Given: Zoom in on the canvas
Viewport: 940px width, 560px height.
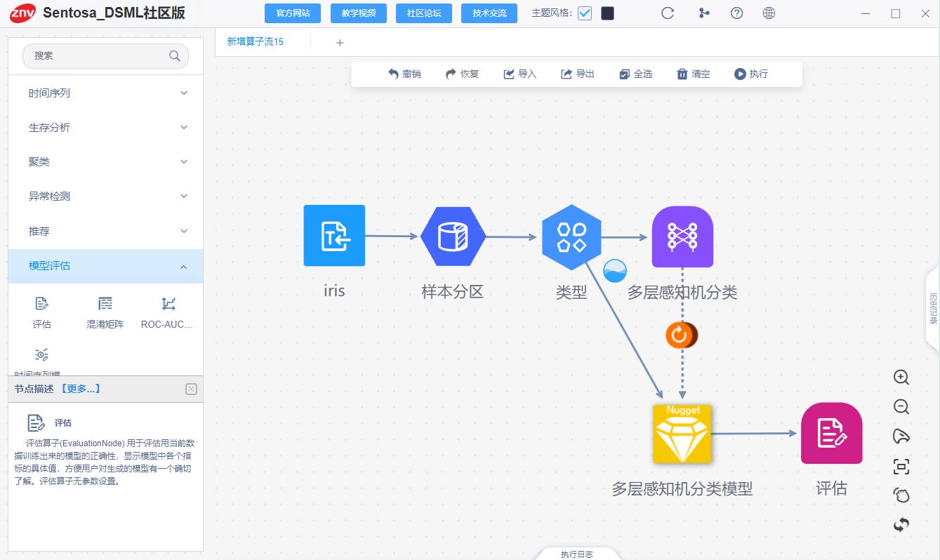Looking at the screenshot, I should [x=901, y=377].
